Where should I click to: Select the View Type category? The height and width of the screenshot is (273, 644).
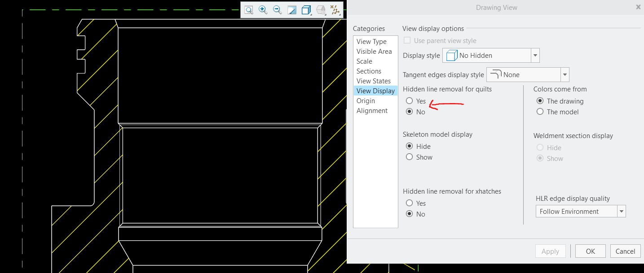[371, 42]
